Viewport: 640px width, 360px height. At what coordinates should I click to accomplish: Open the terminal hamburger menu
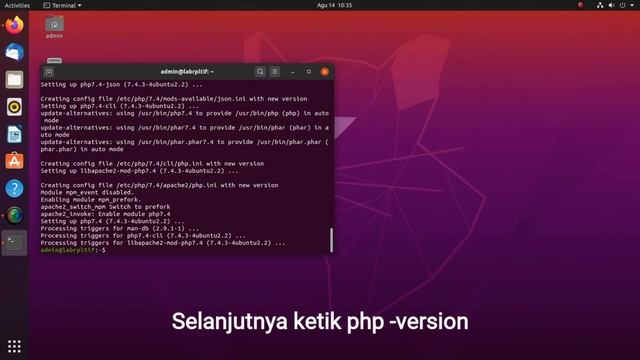[x=275, y=72]
